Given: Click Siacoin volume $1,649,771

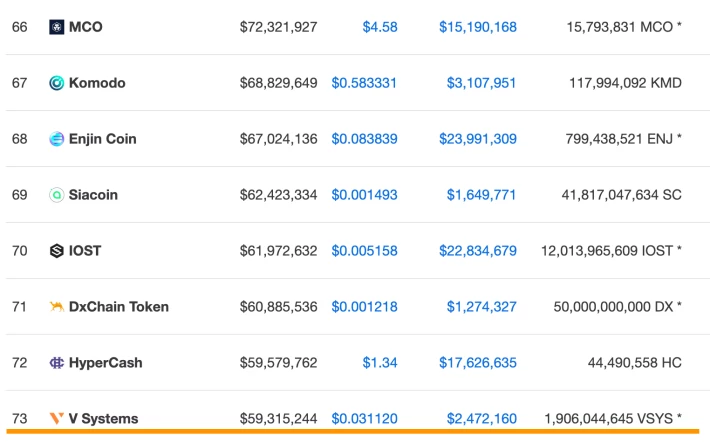Looking at the screenshot, I should pyautogui.click(x=481, y=195).
